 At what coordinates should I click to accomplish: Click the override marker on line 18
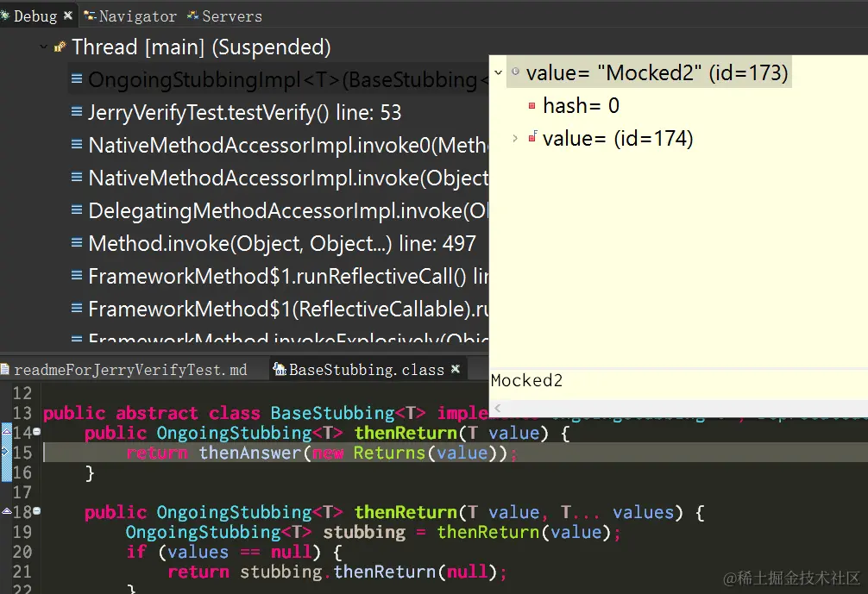tap(6, 511)
